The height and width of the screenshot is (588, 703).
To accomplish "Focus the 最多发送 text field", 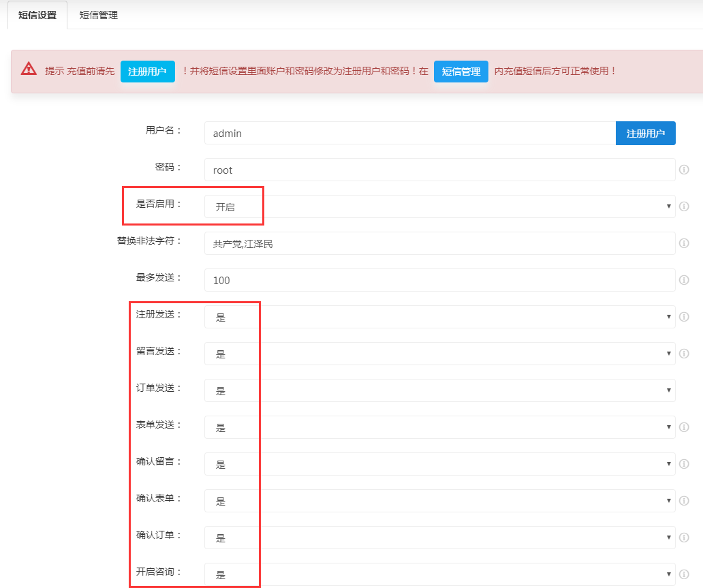I will point(439,280).
